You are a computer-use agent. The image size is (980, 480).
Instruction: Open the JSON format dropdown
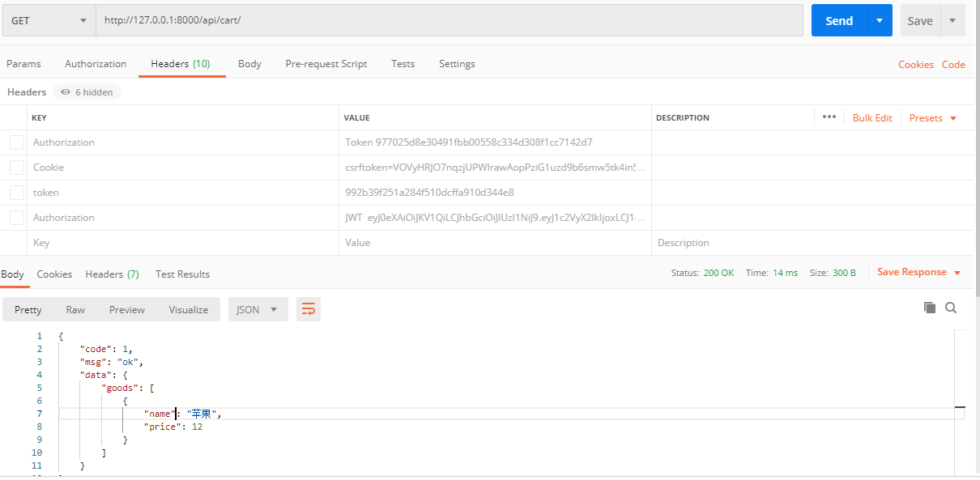pos(258,309)
